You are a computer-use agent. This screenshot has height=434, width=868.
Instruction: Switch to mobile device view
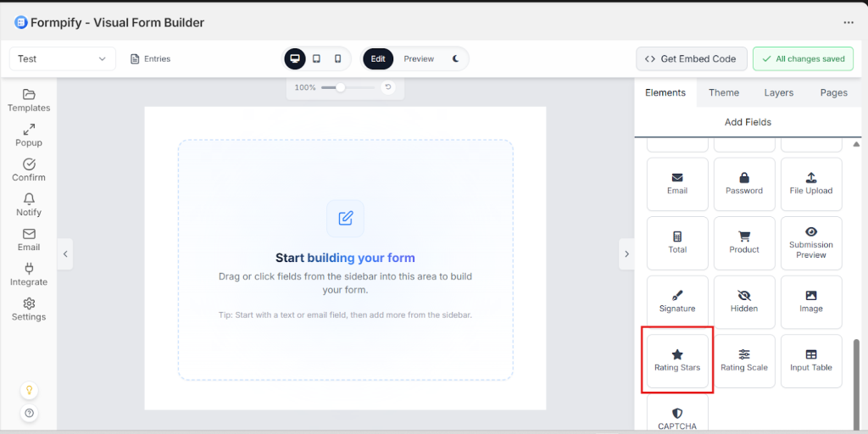[337, 58]
